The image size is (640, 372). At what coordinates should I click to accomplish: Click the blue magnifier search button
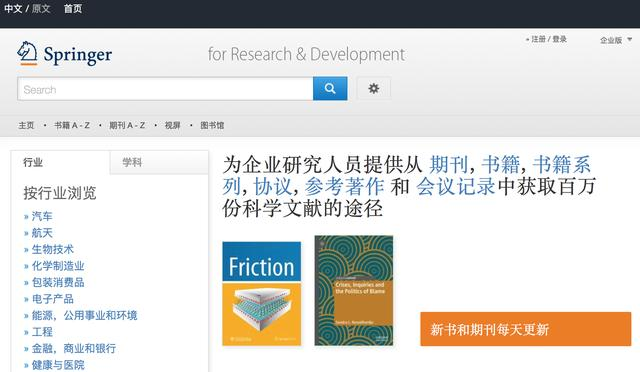pos(330,88)
